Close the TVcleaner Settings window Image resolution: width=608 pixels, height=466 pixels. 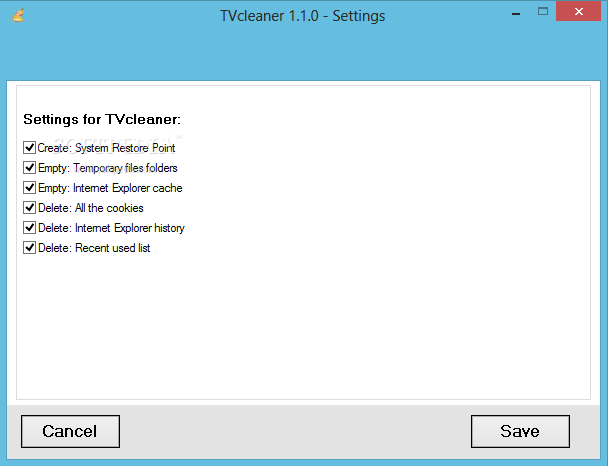click(x=578, y=11)
